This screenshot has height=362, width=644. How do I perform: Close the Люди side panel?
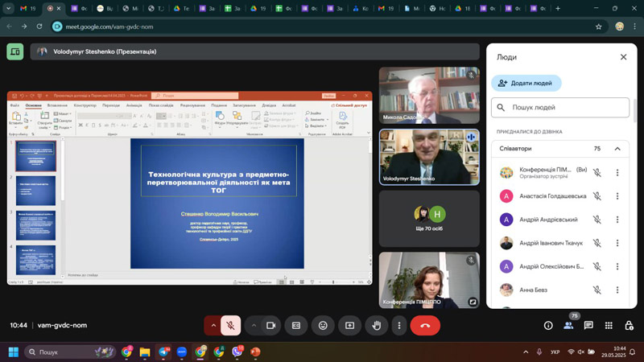pos(623,57)
